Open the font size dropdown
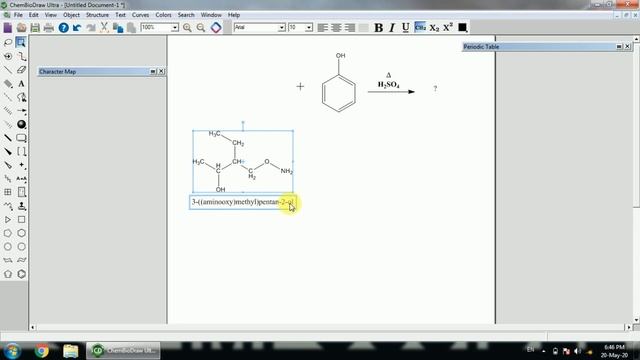640x360 pixels. (309, 27)
